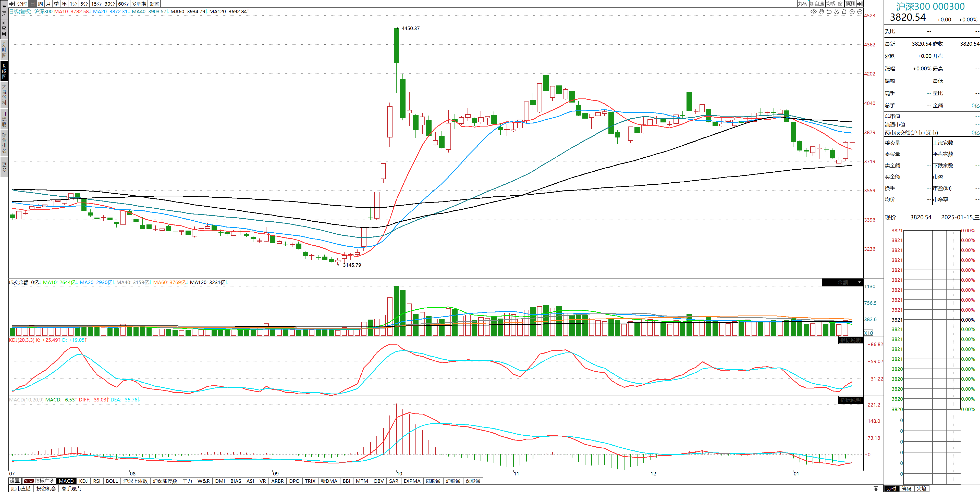Zoom in with the plus circle icon
This screenshot has height=492, width=980.
[852, 12]
